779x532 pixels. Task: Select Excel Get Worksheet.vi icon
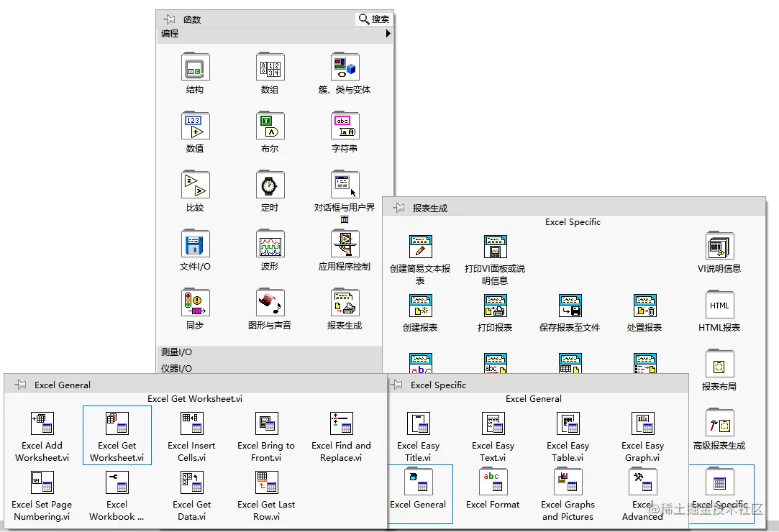tap(117, 423)
